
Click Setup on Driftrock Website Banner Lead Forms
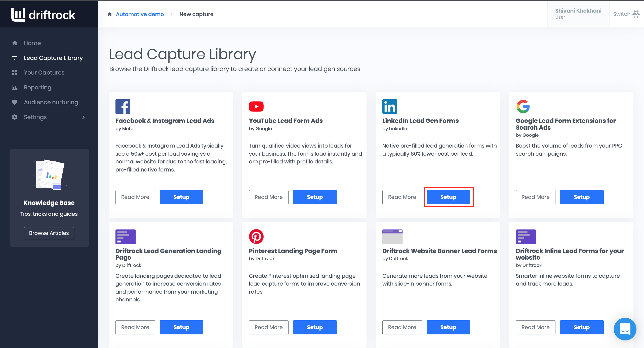tap(448, 327)
